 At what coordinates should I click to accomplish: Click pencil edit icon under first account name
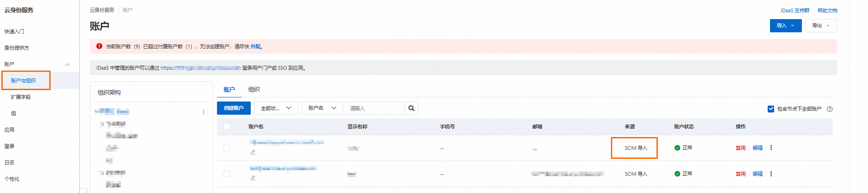[x=253, y=152]
